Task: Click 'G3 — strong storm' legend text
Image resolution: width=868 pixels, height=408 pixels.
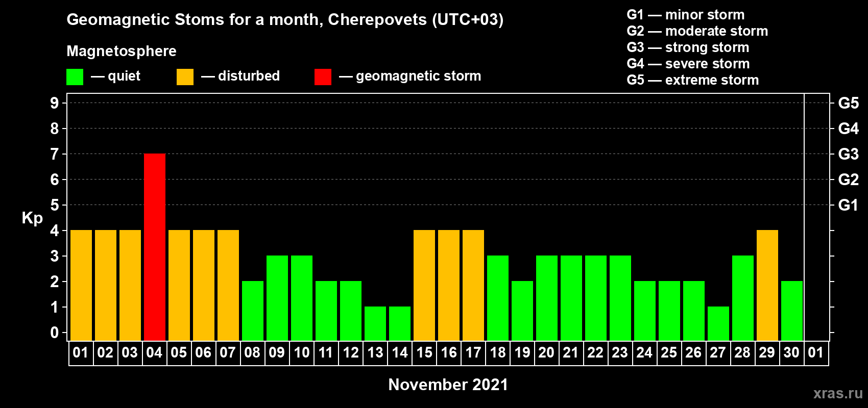Action: pyautogui.click(x=688, y=47)
